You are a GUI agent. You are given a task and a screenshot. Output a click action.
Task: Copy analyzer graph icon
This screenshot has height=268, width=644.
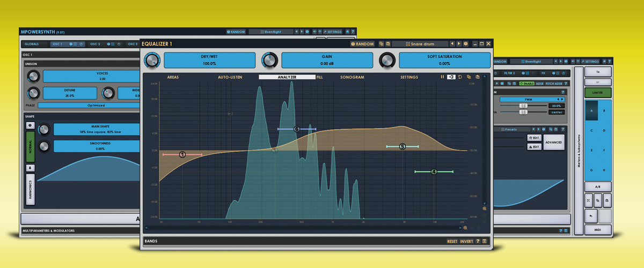(469, 77)
